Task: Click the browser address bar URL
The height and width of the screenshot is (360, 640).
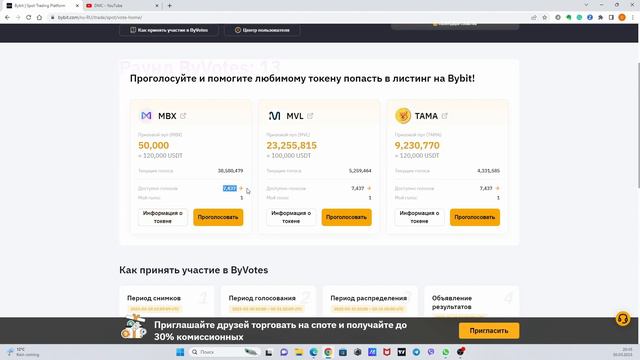Action: pyautogui.click(x=100, y=18)
